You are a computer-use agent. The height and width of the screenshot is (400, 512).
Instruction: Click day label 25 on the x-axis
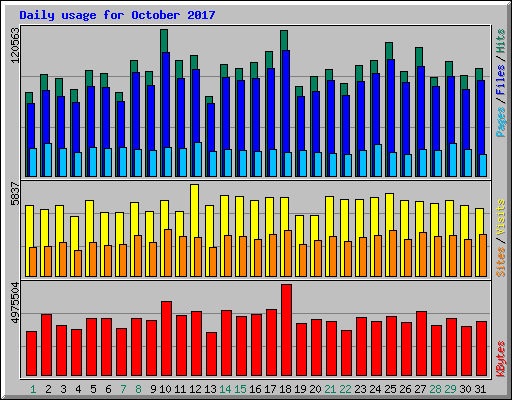pyautogui.click(x=390, y=389)
